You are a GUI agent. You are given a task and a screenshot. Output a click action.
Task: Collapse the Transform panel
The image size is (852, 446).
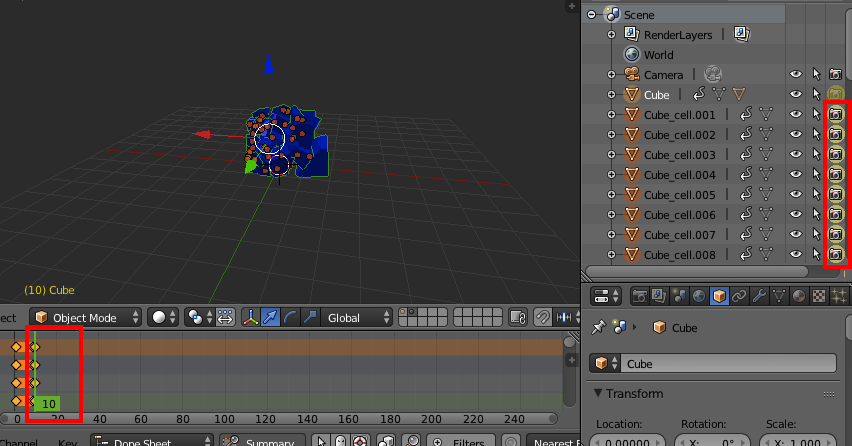point(598,393)
